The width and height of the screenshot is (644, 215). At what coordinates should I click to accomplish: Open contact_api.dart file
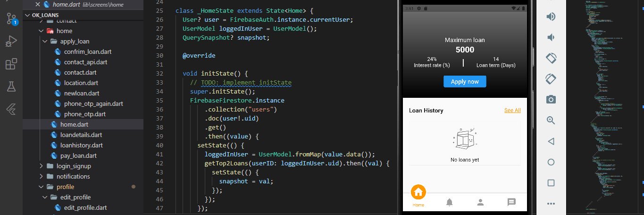click(85, 62)
